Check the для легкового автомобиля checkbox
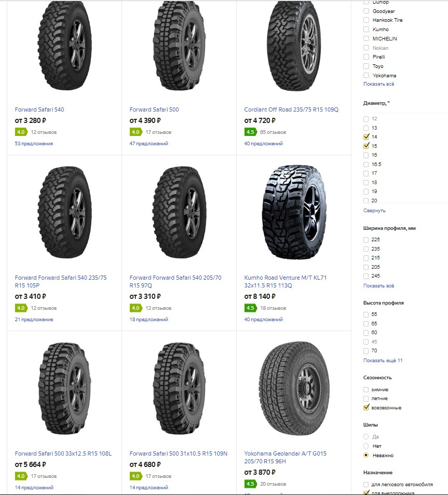The height and width of the screenshot is (495, 448). [x=366, y=484]
